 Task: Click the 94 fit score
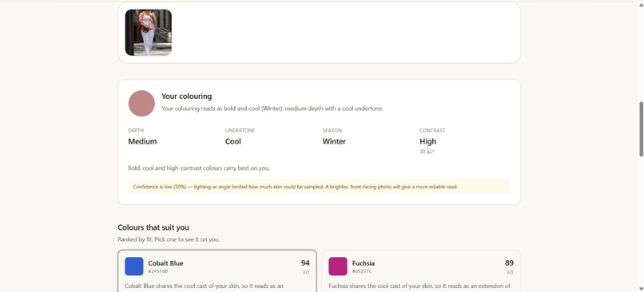(x=305, y=263)
